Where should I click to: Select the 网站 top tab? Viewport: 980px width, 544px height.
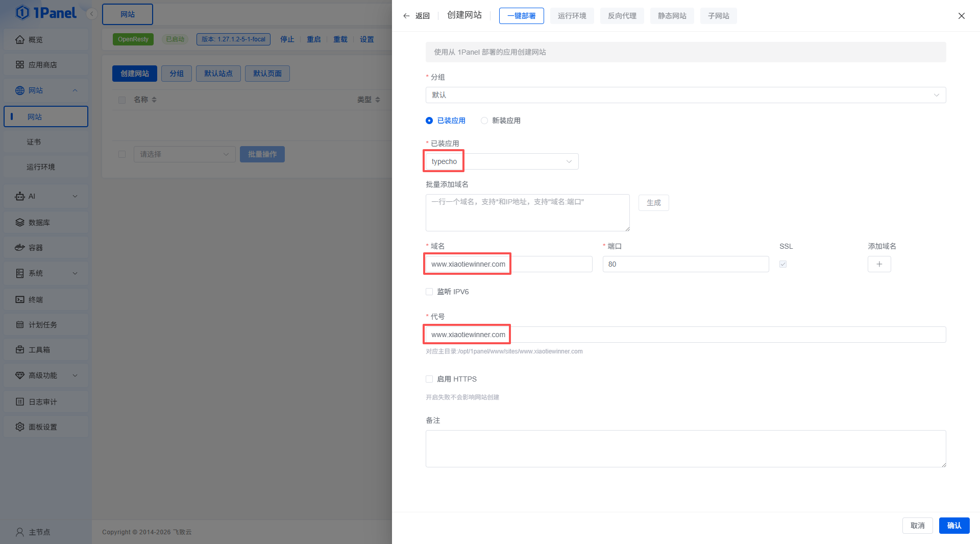128,14
